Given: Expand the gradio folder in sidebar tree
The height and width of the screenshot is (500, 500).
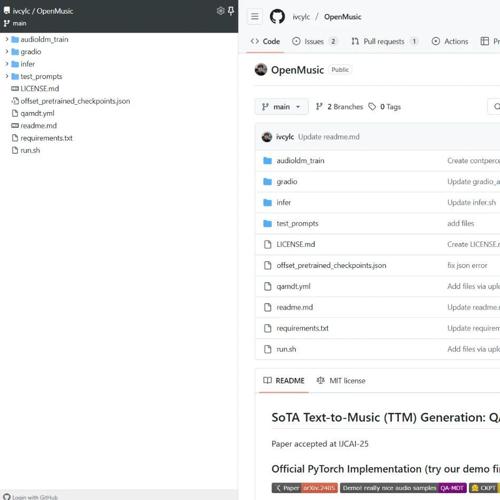Looking at the screenshot, I should (7, 52).
